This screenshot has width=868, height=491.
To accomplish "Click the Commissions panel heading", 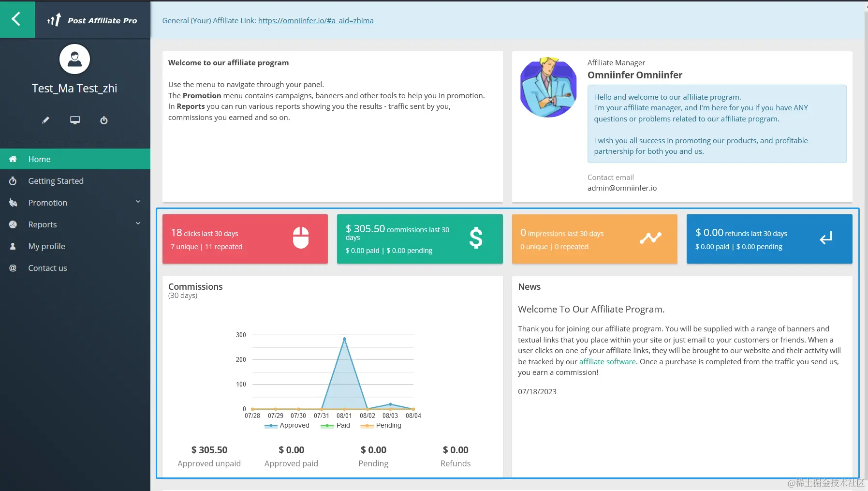I will click(x=195, y=286).
